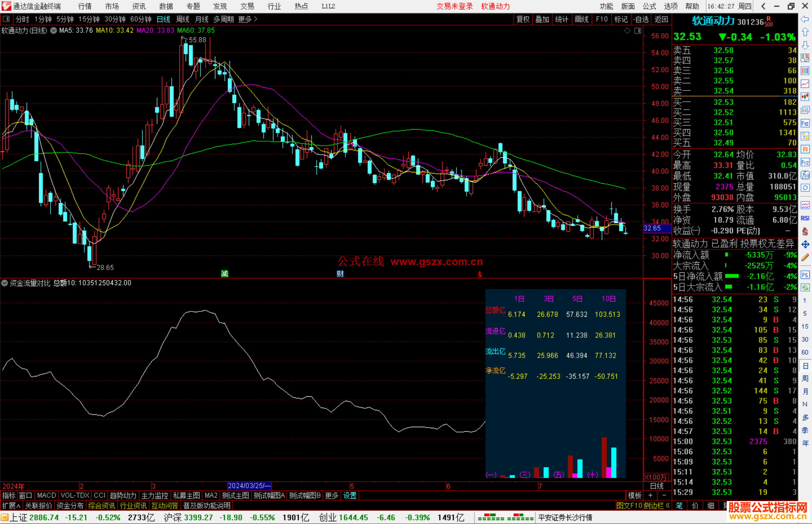Switch to the 周线 period tab
Viewport: 812px width, 524px height.
pyautogui.click(x=183, y=19)
